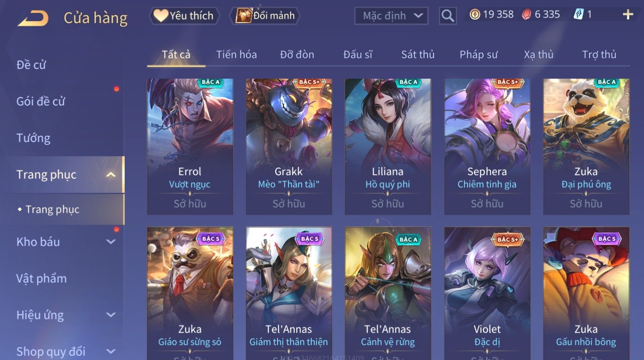Go to Gói đề cử menu
This screenshot has height=360, width=644.
click(x=41, y=101)
